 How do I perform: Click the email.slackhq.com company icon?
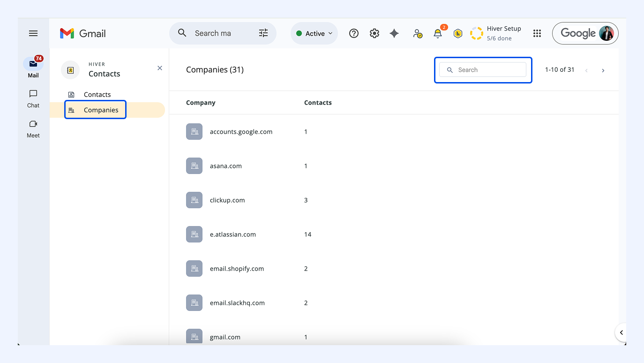coord(194,303)
